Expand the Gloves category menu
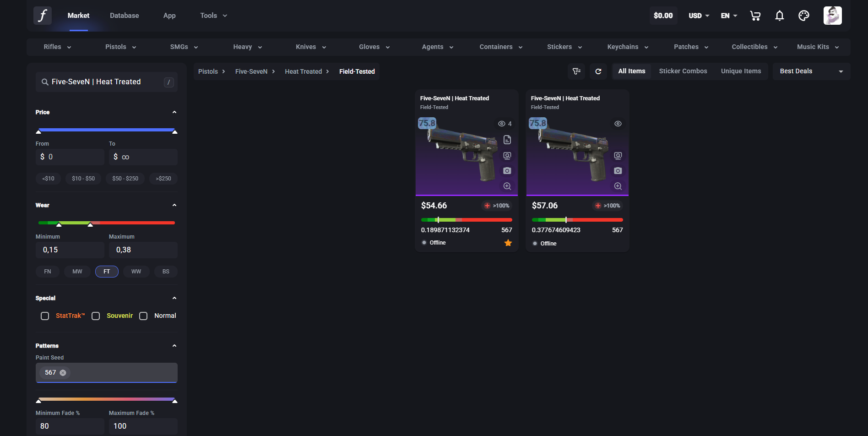This screenshot has height=436, width=868. point(374,47)
